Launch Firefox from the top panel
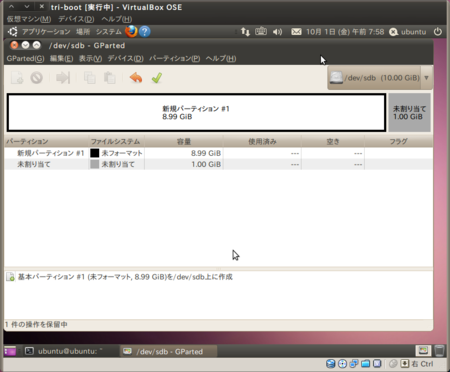Viewport: 450px width, 372px height. coord(131,32)
